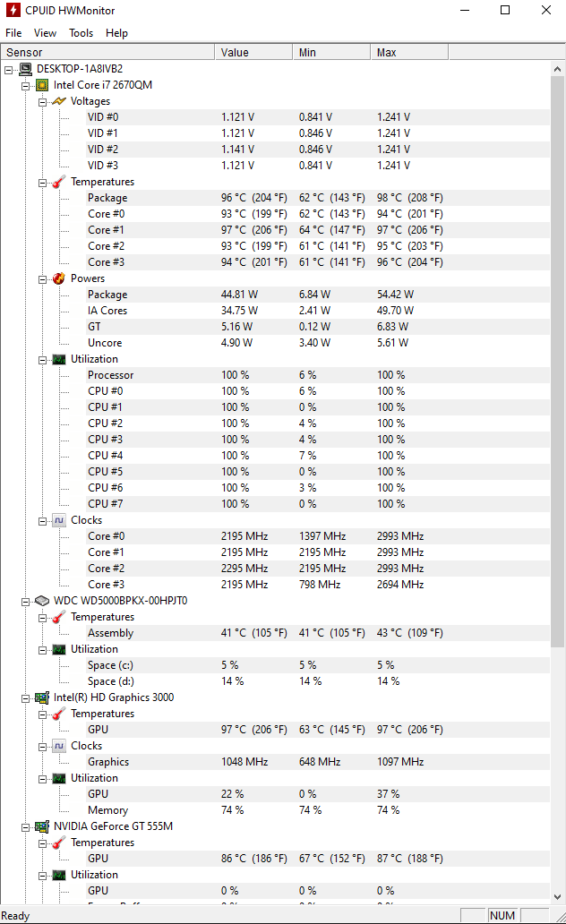The image size is (566, 924).
Task: Click the CPU Clocks waveform icon
Action: tap(58, 520)
